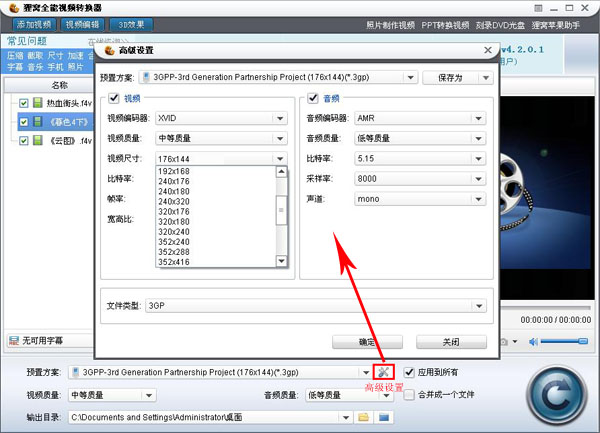
Task: Uncheck the 《云图》.f4v file checkbox
Action: tap(24, 141)
